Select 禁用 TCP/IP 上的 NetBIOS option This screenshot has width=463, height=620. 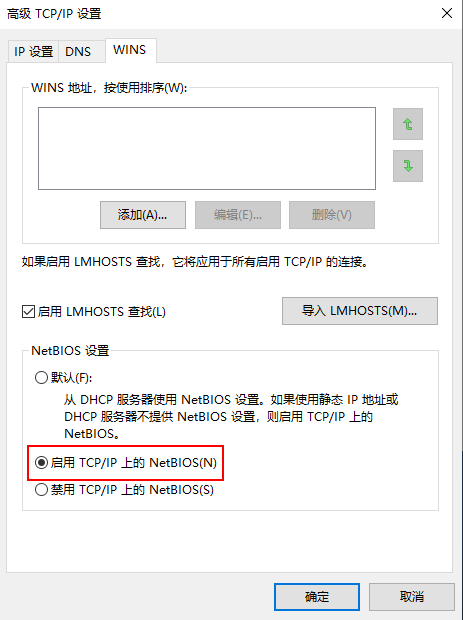coord(41,490)
